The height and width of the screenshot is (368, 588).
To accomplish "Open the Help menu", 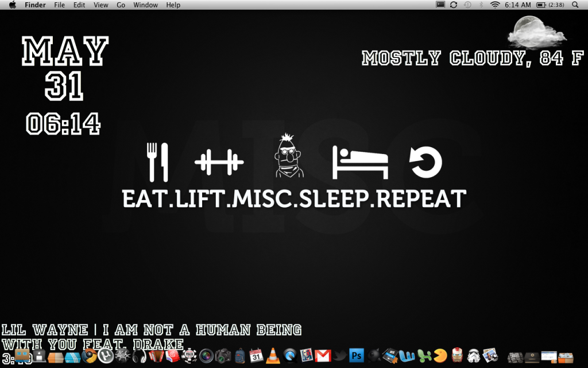I will [173, 5].
